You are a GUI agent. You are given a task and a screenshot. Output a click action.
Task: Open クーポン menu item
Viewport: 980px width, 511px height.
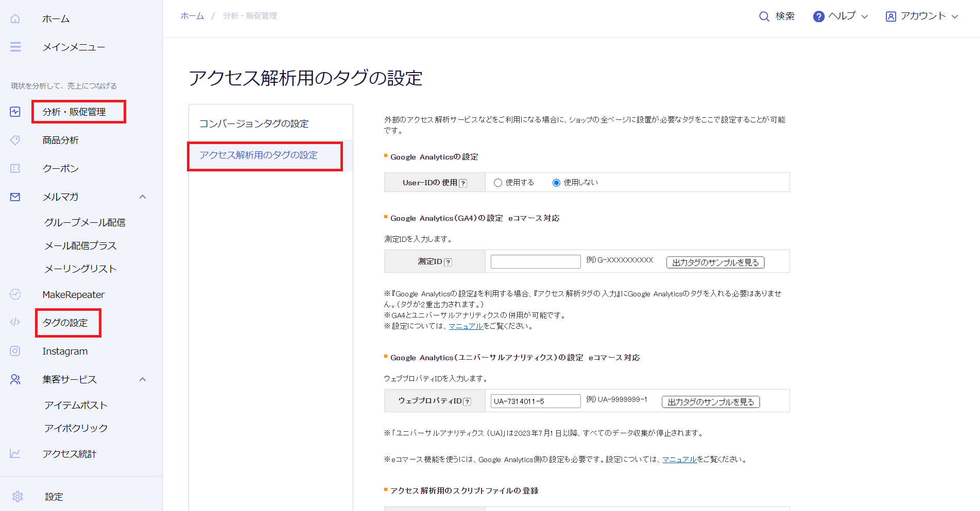pyautogui.click(x=60, y=168)
